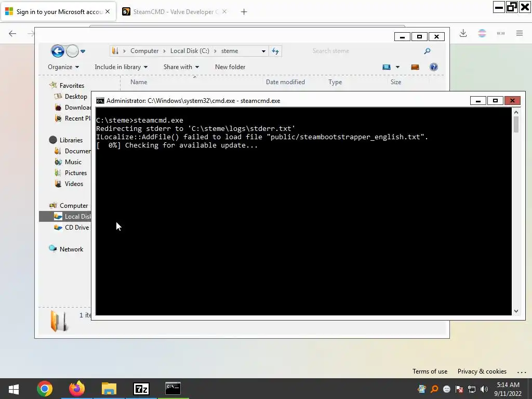Close the SteamCMD browser tab

[x=224, y=11]
